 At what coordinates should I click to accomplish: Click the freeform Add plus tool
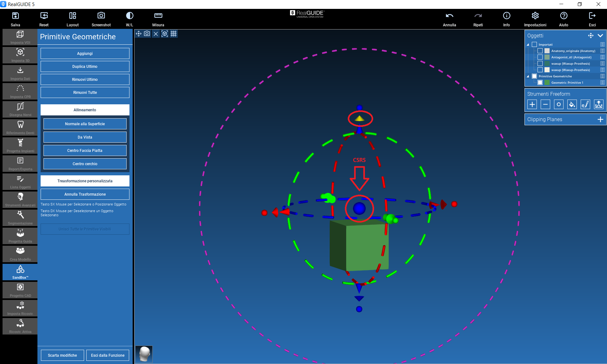(x=532, y=104)
